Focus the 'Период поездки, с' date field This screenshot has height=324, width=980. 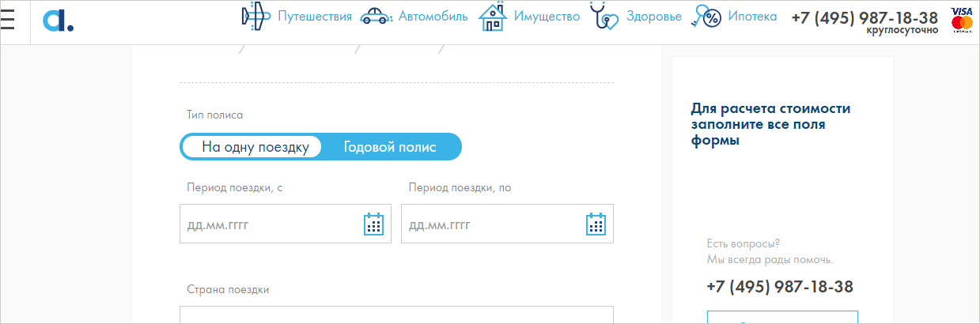[269, 224]
